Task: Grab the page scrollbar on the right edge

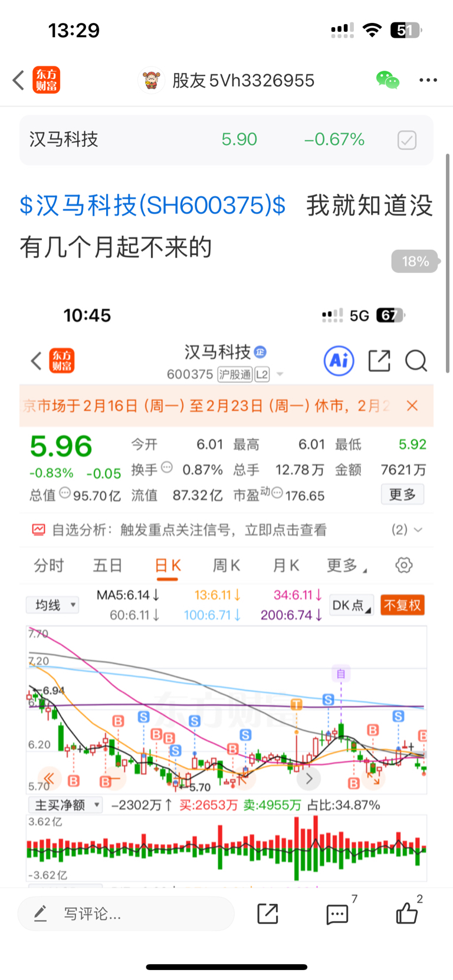Action: [x=448, y=263]
